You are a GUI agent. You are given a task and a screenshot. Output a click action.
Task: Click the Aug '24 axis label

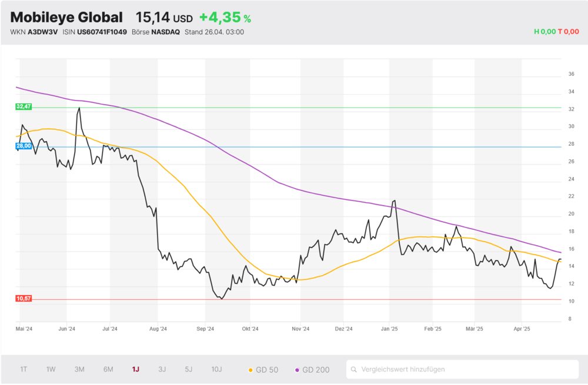(x=158, y=329)
